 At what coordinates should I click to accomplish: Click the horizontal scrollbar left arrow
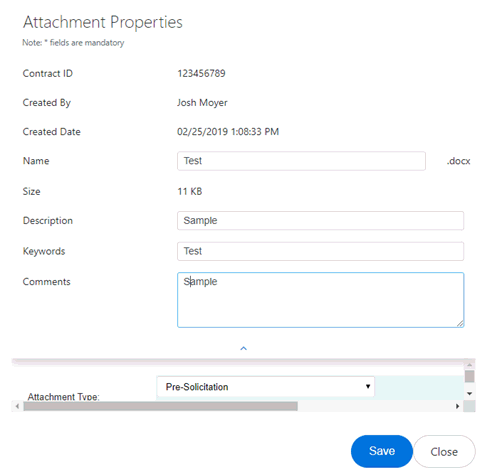tap(17, 406)
